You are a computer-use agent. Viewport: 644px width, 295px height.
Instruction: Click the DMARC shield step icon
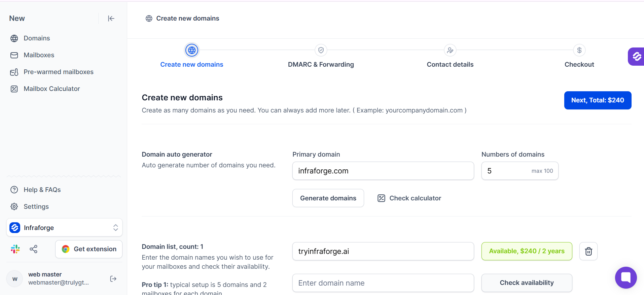click(321, 50)
